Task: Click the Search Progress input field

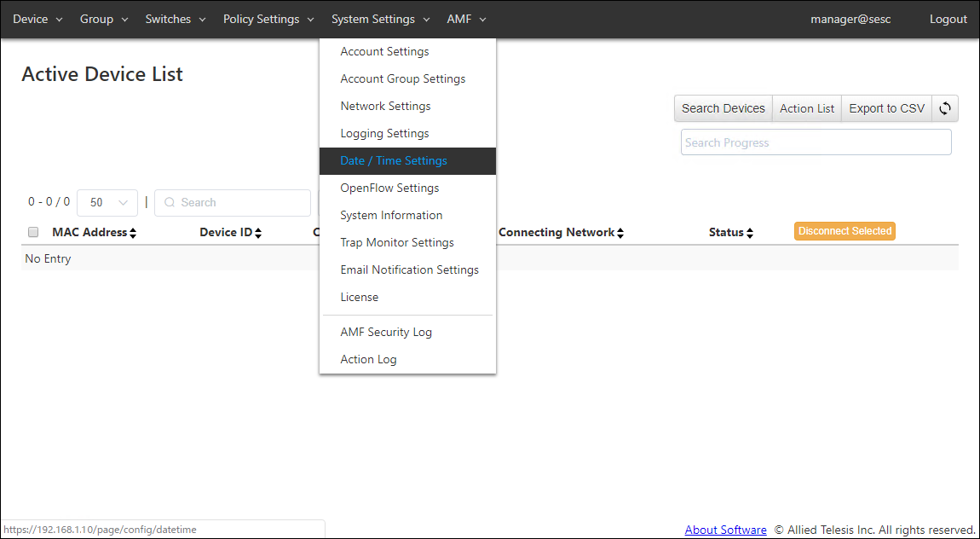Action: 816,142
